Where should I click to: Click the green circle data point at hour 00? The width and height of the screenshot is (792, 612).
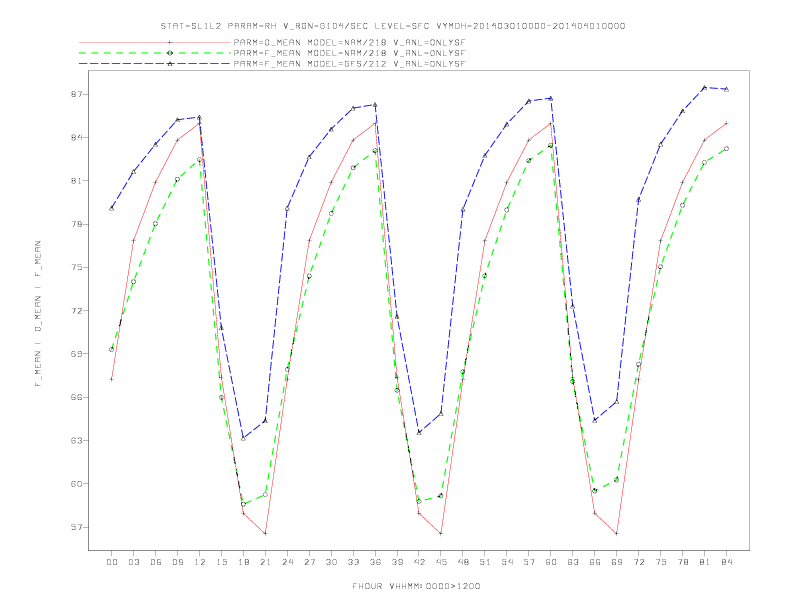coord(112,349)
